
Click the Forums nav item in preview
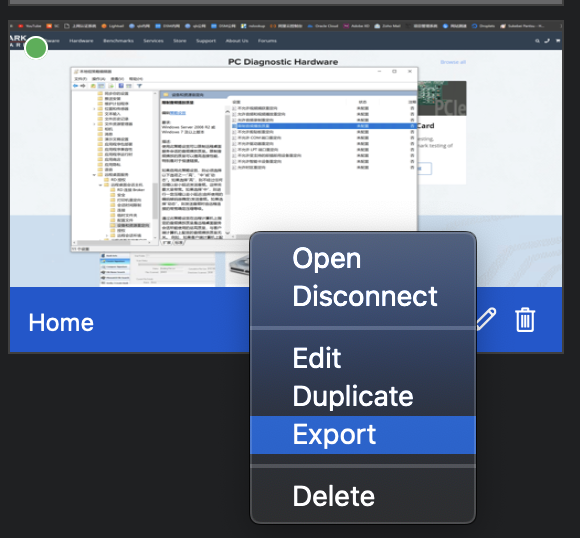[267, 41]
